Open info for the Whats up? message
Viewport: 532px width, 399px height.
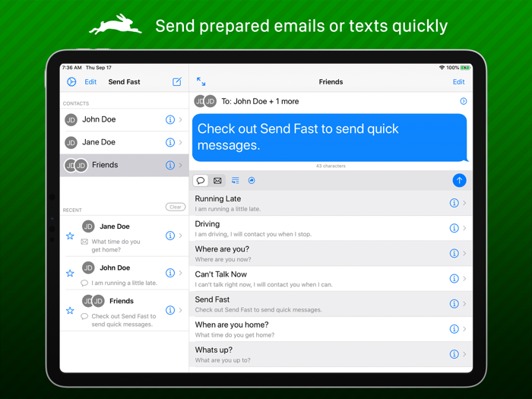tap(454, 354)
